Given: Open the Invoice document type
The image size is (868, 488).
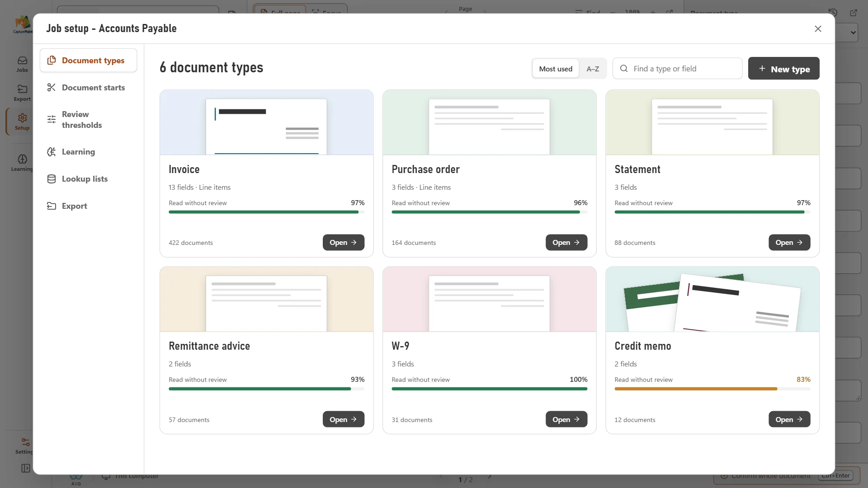Looking at the screenshot, I should 344,242.
